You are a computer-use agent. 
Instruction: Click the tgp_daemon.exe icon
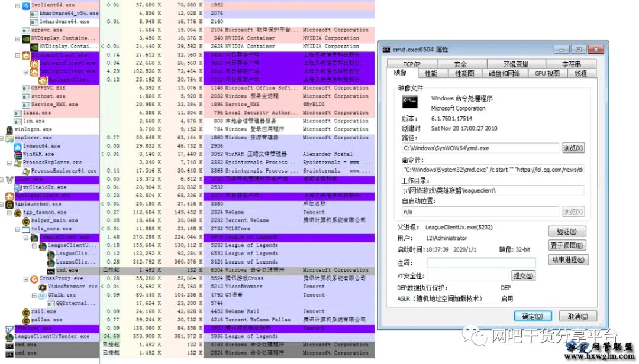(18, 213)
